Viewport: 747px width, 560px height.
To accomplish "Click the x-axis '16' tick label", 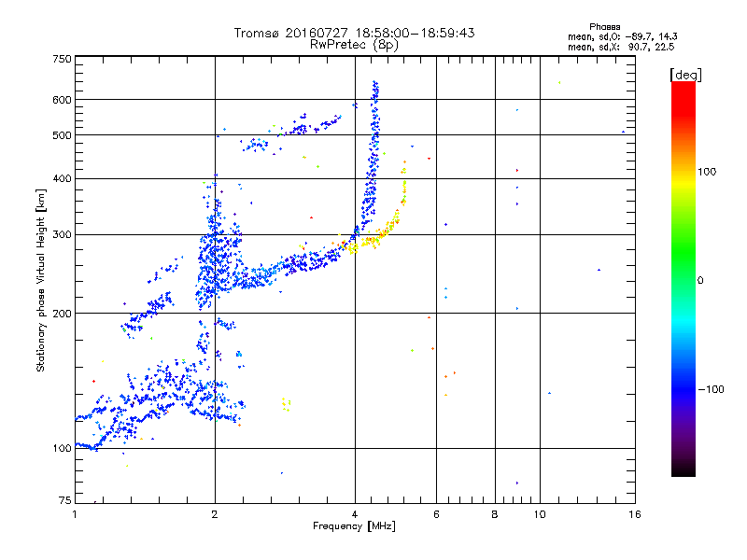I will [x=635, y=514].
